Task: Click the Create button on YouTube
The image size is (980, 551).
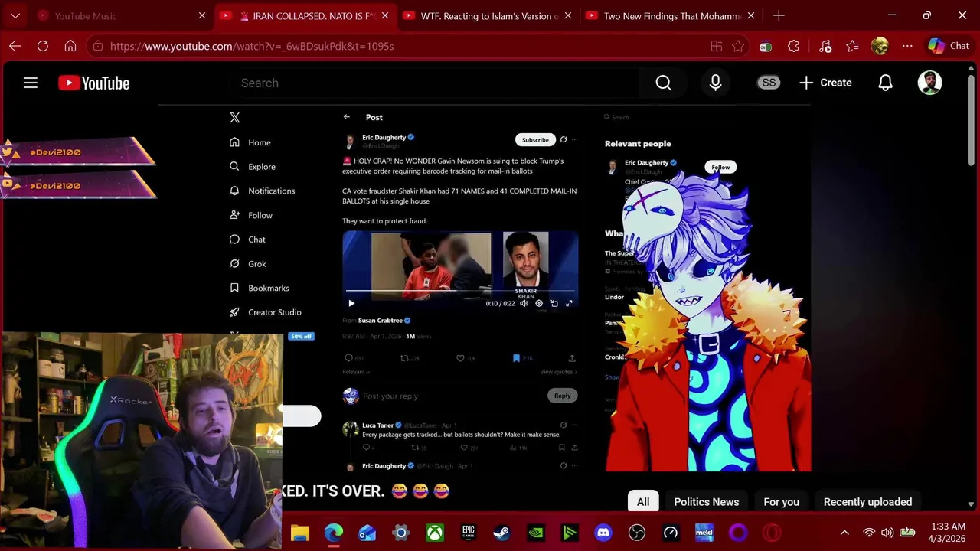Action: pos(825,83)
